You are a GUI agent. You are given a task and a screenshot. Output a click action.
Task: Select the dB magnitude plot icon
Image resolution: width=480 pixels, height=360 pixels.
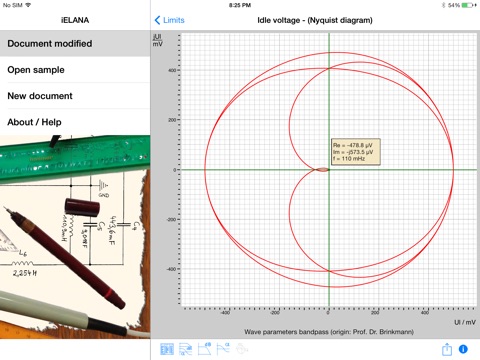click(x=204, y=349)
